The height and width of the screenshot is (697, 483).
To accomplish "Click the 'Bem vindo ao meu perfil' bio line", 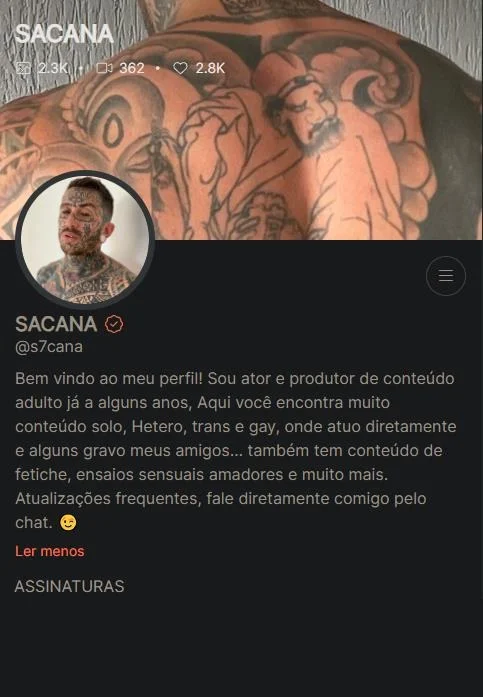I will 109,379.
